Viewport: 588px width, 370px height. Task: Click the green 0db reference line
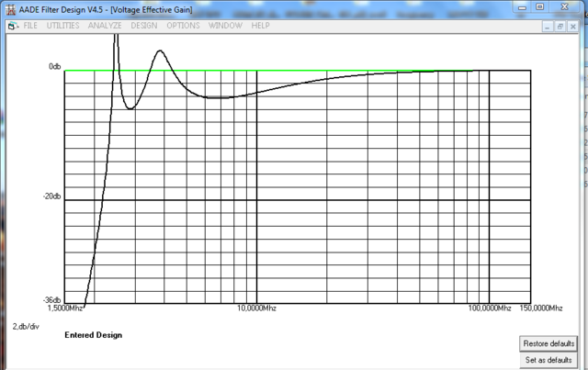(x=367, y=71)
